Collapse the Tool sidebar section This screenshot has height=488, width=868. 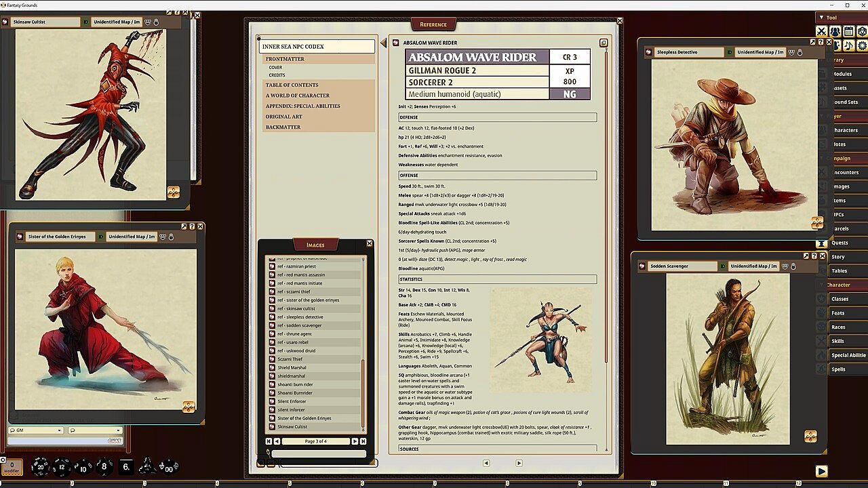(821, 18)
